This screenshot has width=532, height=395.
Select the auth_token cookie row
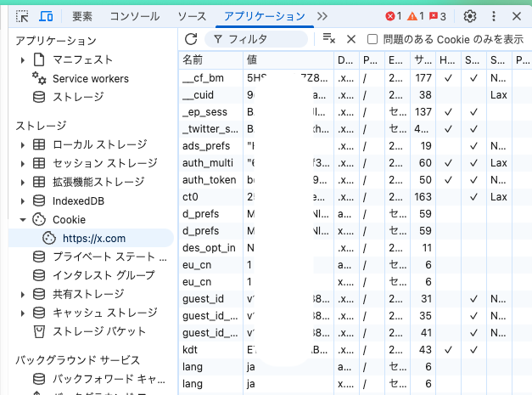click(210, 179)
